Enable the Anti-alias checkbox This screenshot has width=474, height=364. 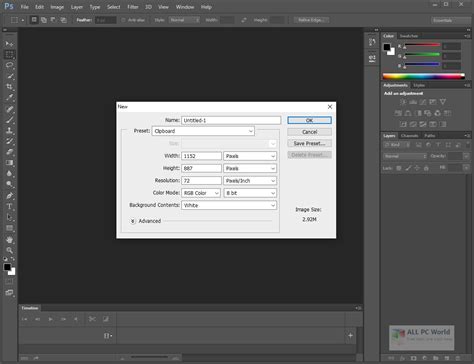[123, 20]
